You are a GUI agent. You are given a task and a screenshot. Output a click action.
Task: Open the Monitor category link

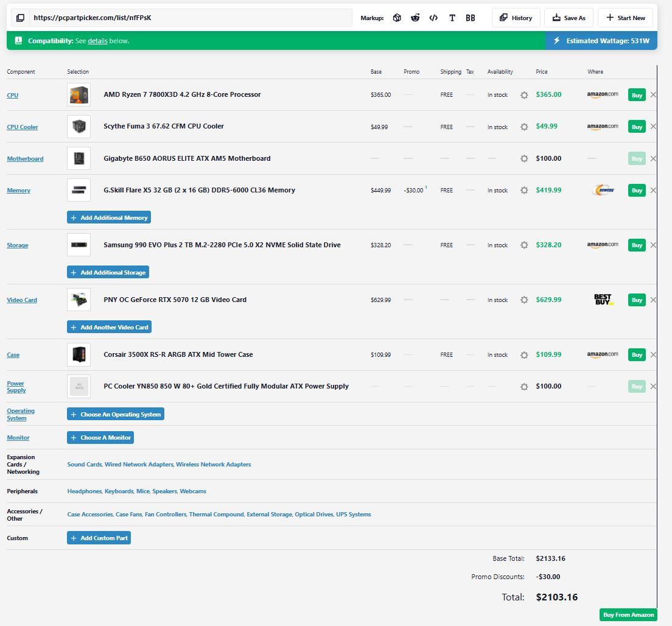18,438
